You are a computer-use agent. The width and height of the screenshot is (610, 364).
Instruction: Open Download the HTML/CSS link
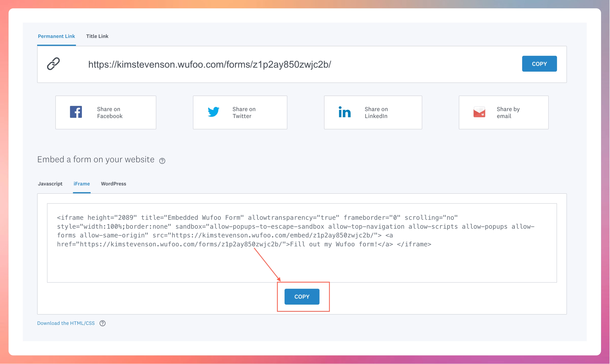(x=66, y=323)
